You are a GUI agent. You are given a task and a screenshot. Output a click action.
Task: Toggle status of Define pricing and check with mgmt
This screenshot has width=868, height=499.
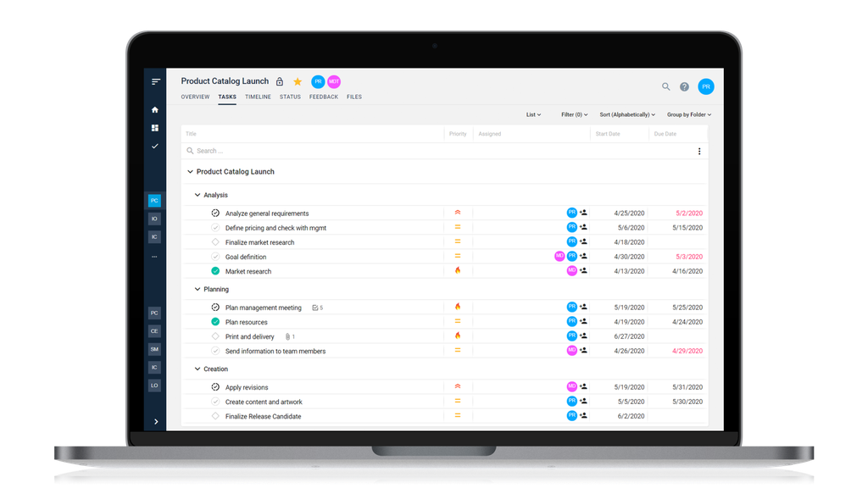[x=215, y=227]
